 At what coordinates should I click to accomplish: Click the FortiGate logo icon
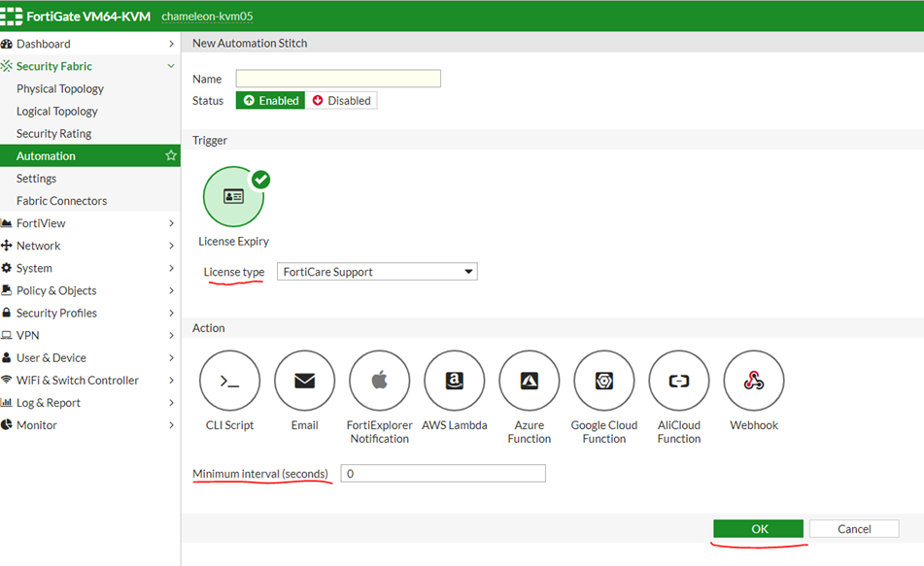click(12, 17)
